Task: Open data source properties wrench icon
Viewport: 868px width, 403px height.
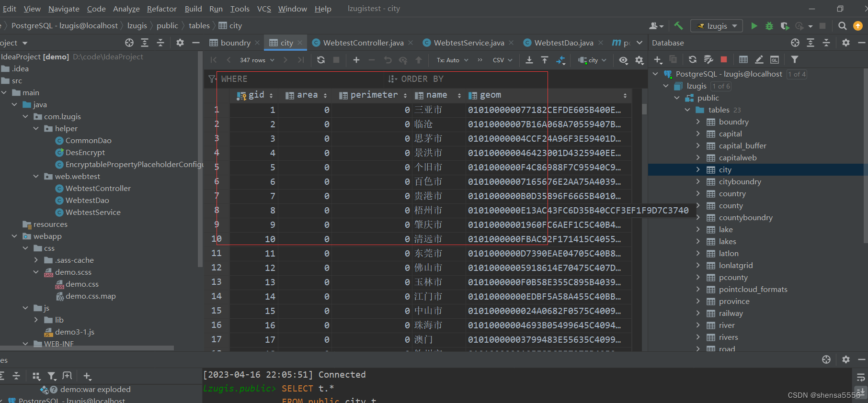Action: (708, 60)
